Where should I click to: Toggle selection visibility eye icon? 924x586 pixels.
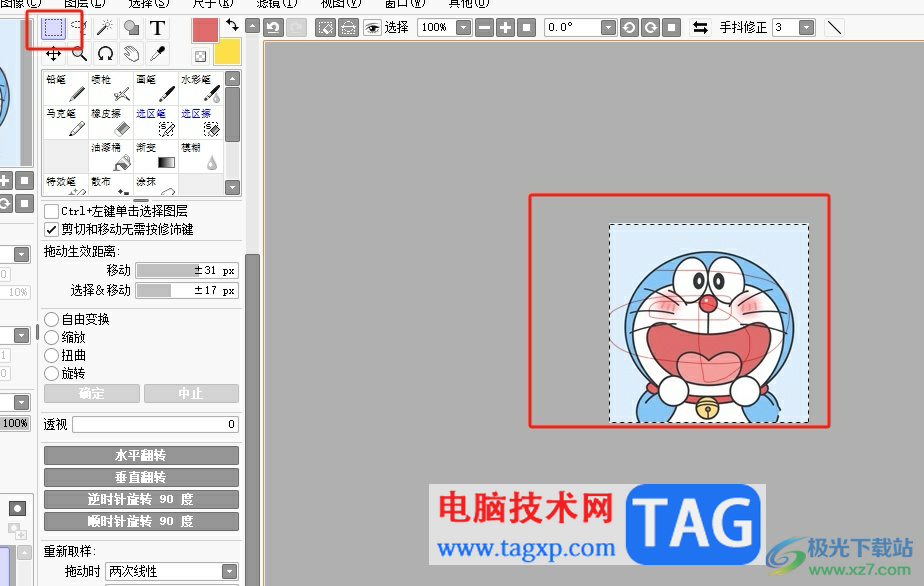(372, 28)
